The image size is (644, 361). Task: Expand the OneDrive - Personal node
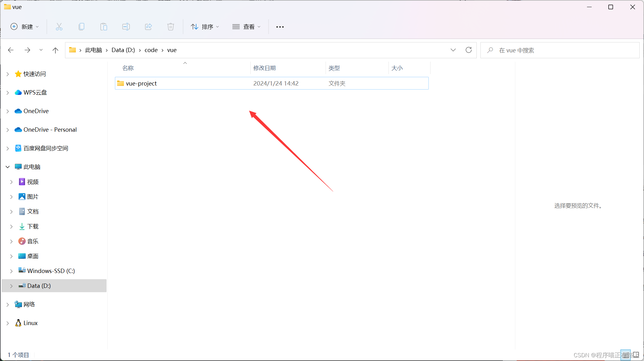(x=8, y=130)
